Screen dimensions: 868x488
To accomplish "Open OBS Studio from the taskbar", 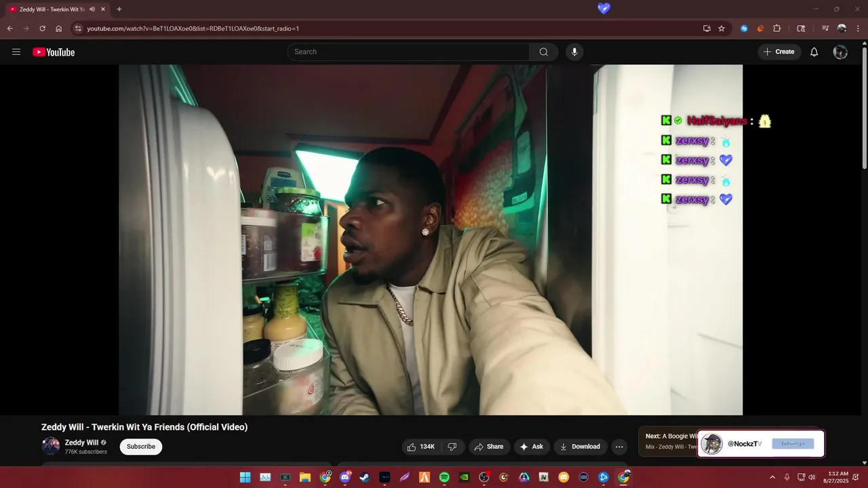I will (x=484, y=477).
